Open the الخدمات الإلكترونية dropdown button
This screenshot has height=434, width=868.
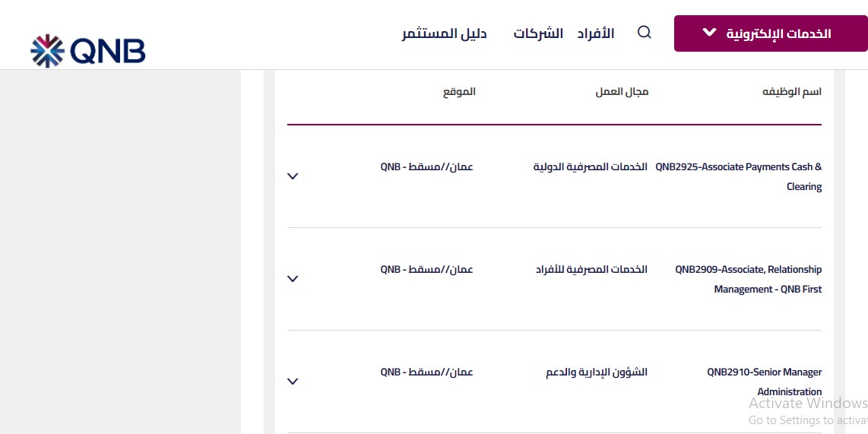[771, 33]
